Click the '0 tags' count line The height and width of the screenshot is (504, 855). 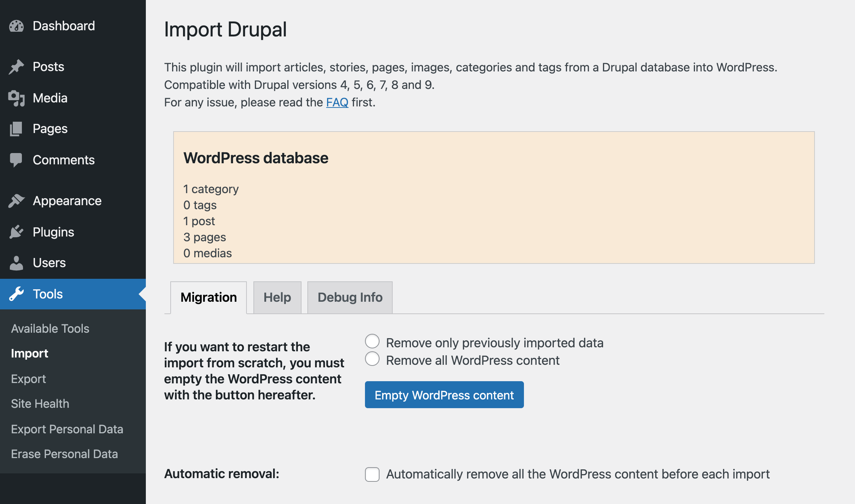pyautogui.click(x=200, y=205)
